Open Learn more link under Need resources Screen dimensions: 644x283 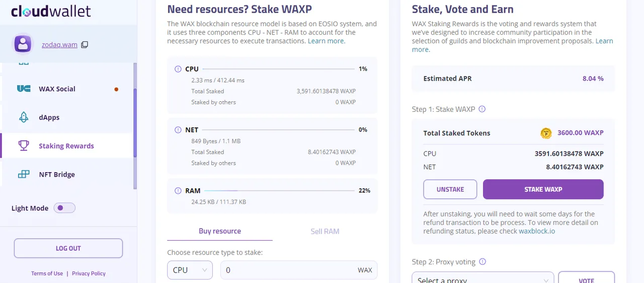coord(327,41)
